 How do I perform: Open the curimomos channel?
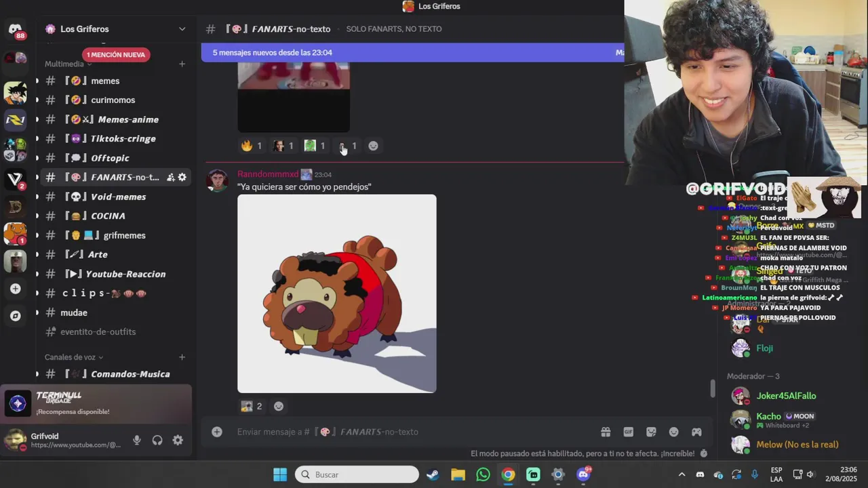pyautogui.click(x=114, y=100)
